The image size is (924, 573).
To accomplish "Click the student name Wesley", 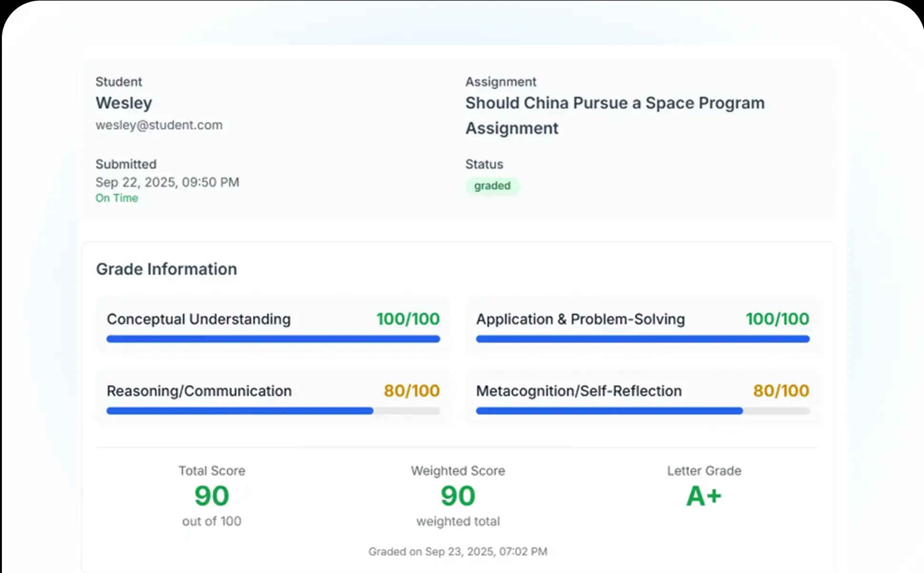I will pos(123,103).
